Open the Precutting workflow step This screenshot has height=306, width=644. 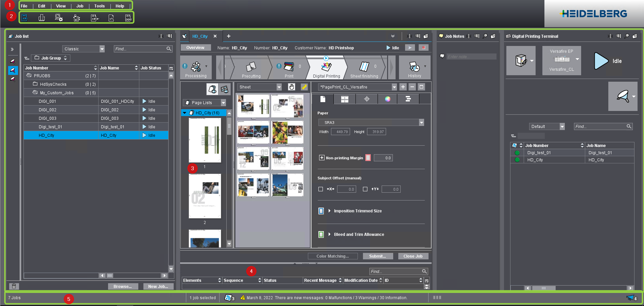tap(251, 67)
